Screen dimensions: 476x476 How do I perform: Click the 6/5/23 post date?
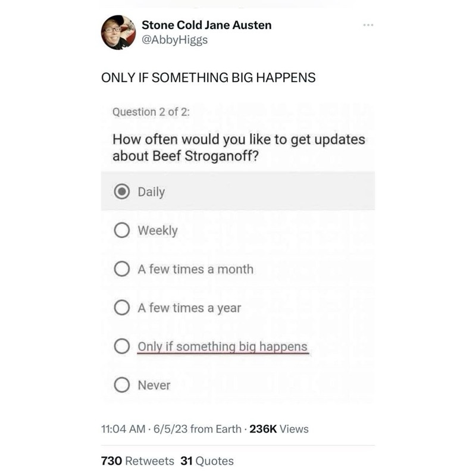(171, 429)
